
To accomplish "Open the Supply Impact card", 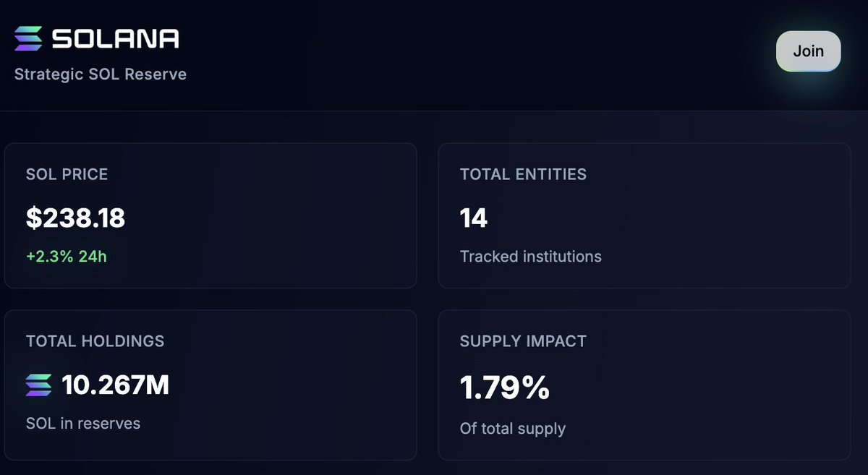I will click(x=644, y=385).
